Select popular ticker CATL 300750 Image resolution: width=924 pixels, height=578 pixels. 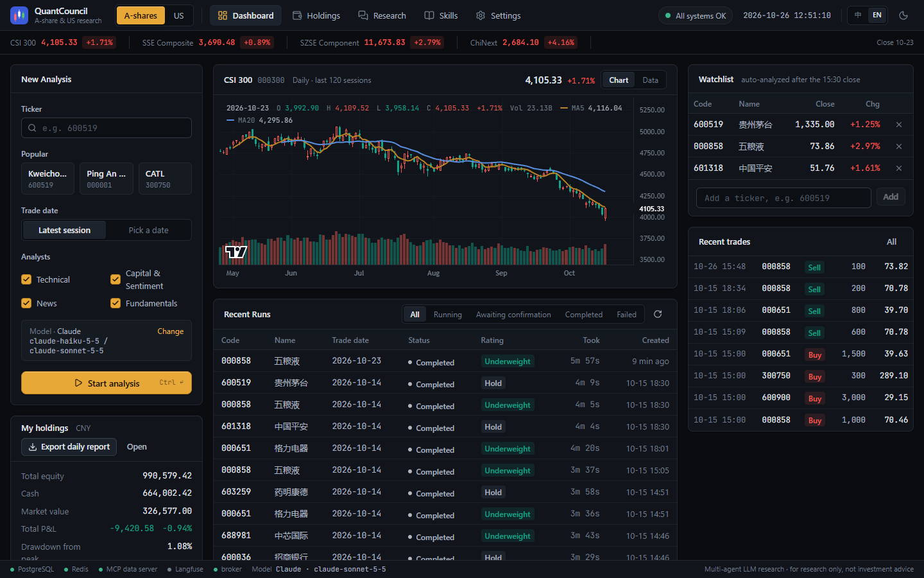(x=165, y=179)
